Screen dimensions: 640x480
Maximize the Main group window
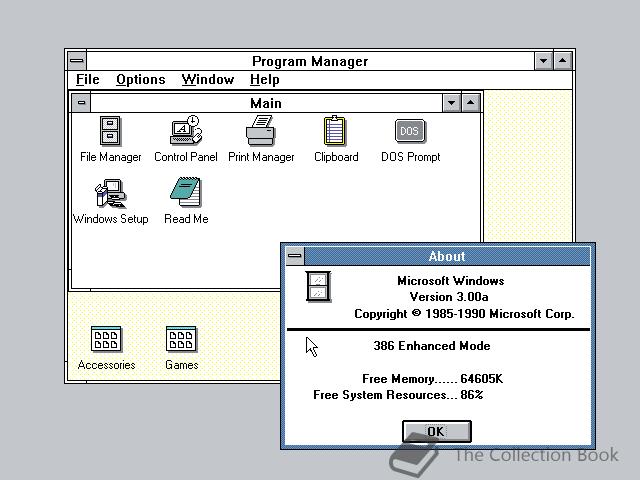tap(471, 103)
